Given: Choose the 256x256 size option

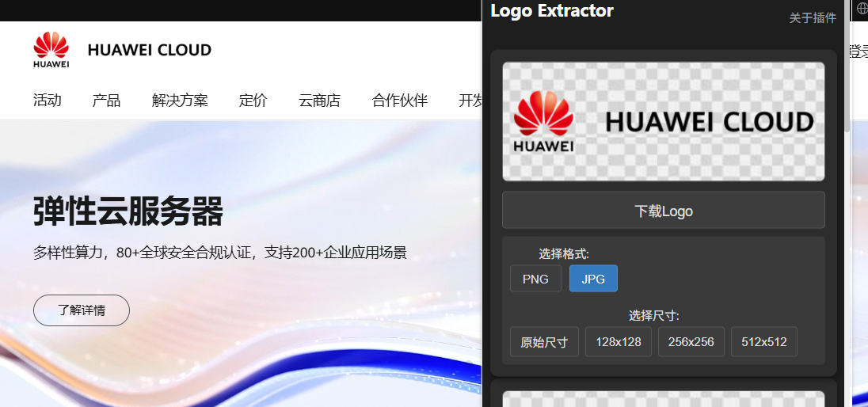Looking at the screenshot, I should 691,342.
